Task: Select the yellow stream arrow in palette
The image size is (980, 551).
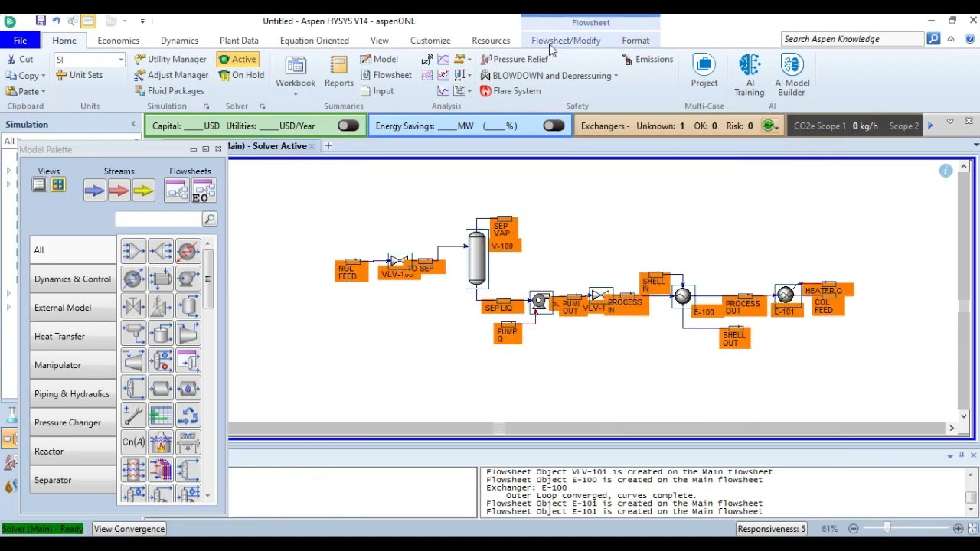Action: click(x=143, y=191)
